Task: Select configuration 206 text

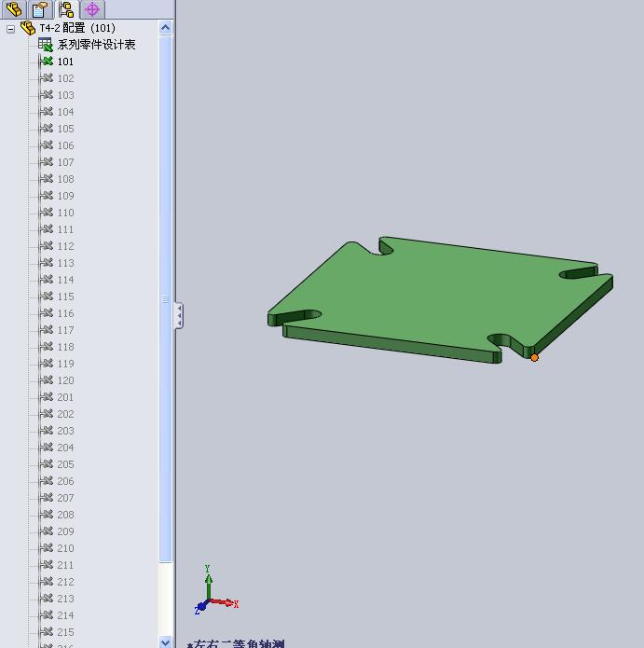Action: (x=65, y=481)
